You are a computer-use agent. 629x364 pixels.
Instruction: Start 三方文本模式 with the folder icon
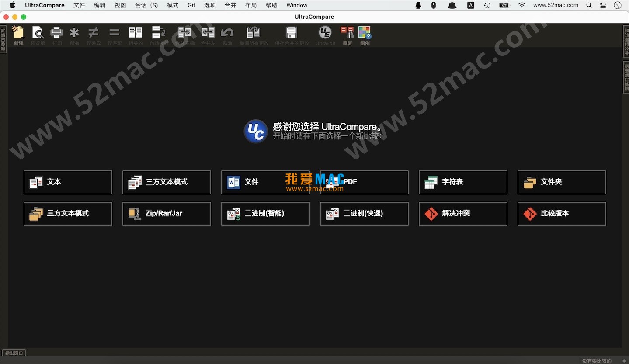(68, 214)
